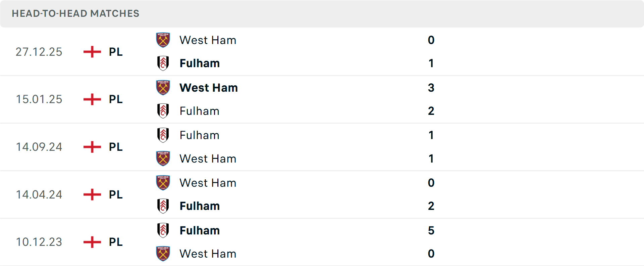Click the date 14.04.24
The height and width of the screenshot is (266, 644).
click(39, 194)
